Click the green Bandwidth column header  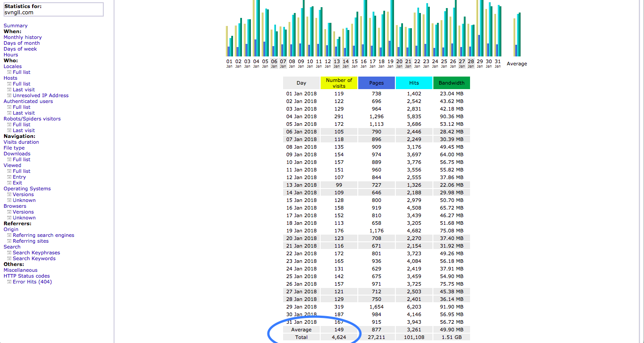[452, 83]
